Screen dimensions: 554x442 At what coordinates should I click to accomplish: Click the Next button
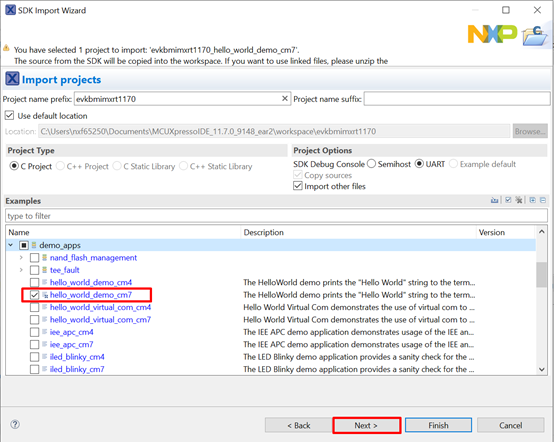coord(366,425)
